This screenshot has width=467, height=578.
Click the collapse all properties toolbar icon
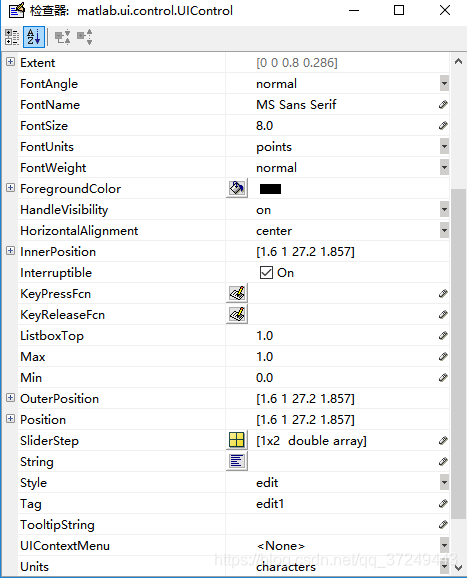coord(85,37)
